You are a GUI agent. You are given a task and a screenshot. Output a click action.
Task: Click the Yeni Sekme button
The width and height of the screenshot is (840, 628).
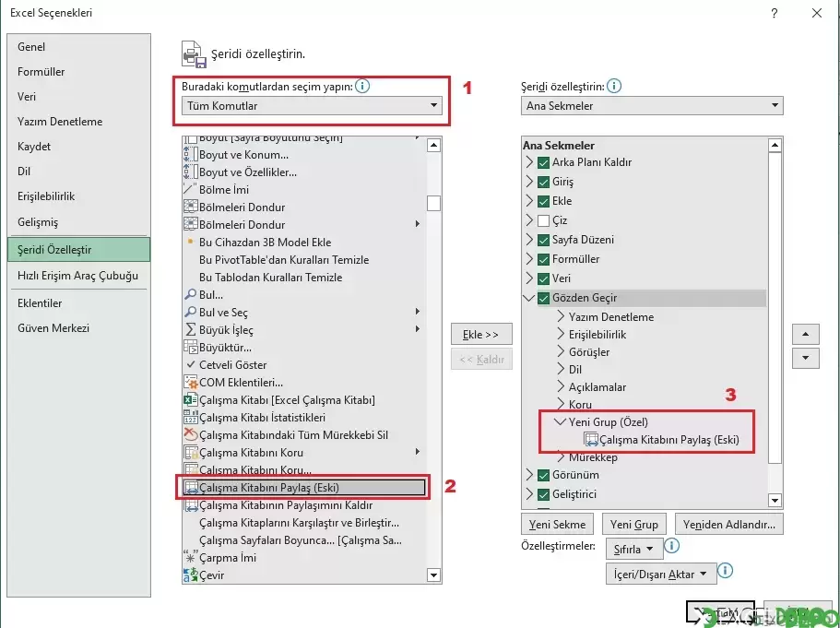pos(557,524)
